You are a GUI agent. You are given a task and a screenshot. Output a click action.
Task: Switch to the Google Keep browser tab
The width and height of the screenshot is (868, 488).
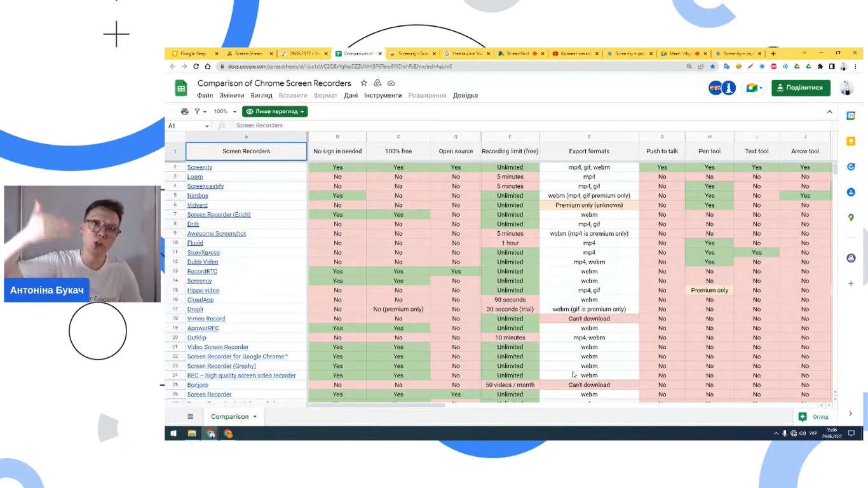pos(193,53)
